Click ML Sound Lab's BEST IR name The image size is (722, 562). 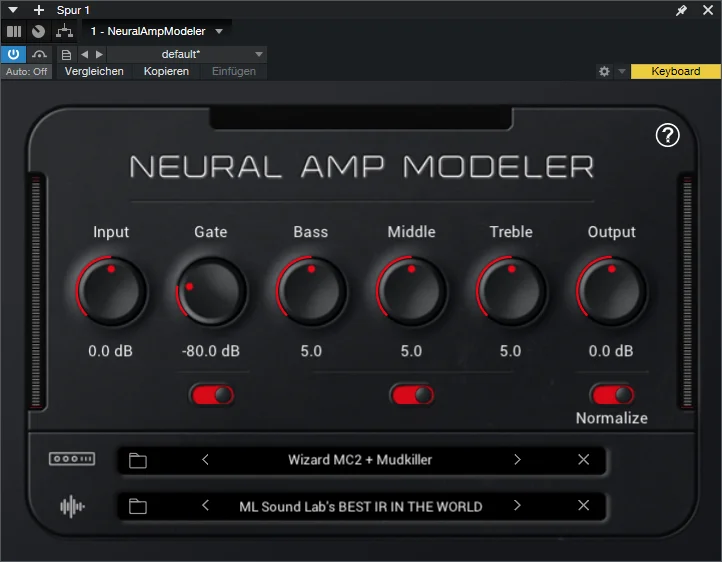(361, 507)
